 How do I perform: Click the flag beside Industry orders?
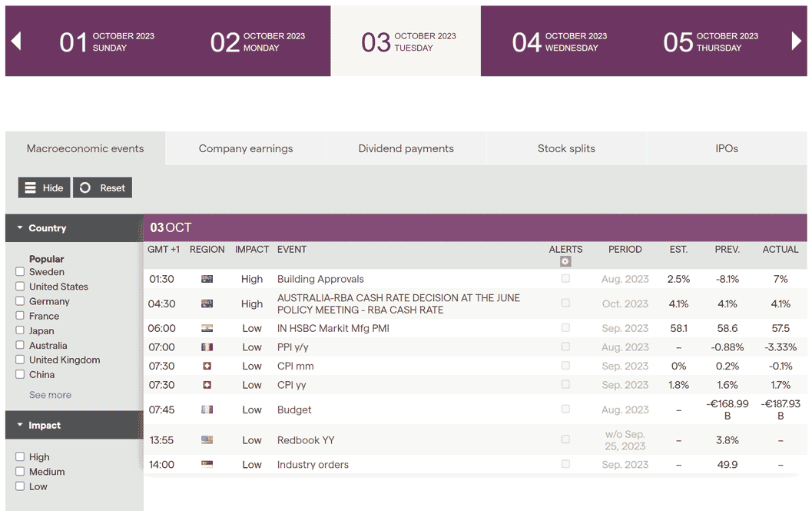(207, 464)
